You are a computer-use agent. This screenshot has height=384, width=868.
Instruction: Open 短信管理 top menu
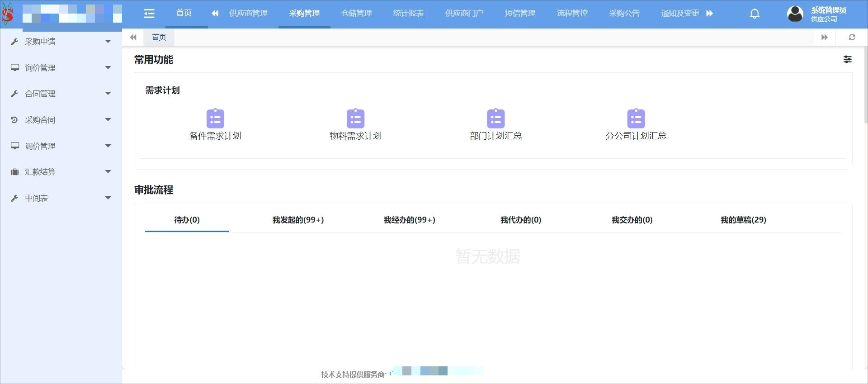click(x=520, y=14)
